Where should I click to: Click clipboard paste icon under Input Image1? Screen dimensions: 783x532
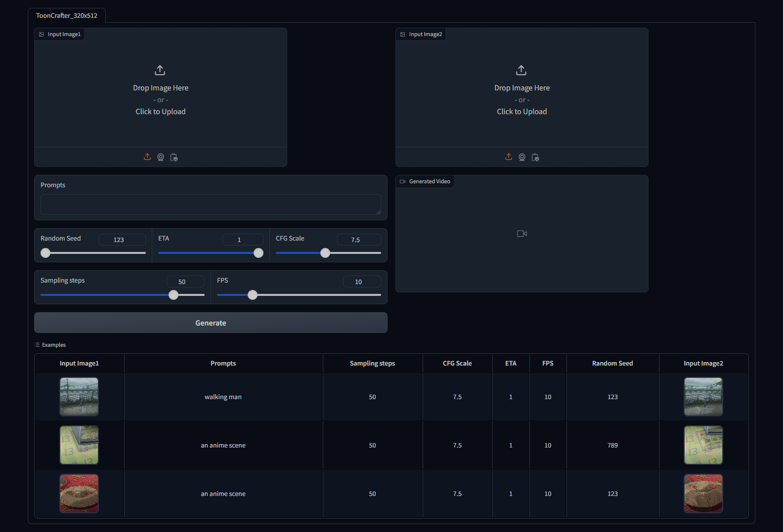174,157
